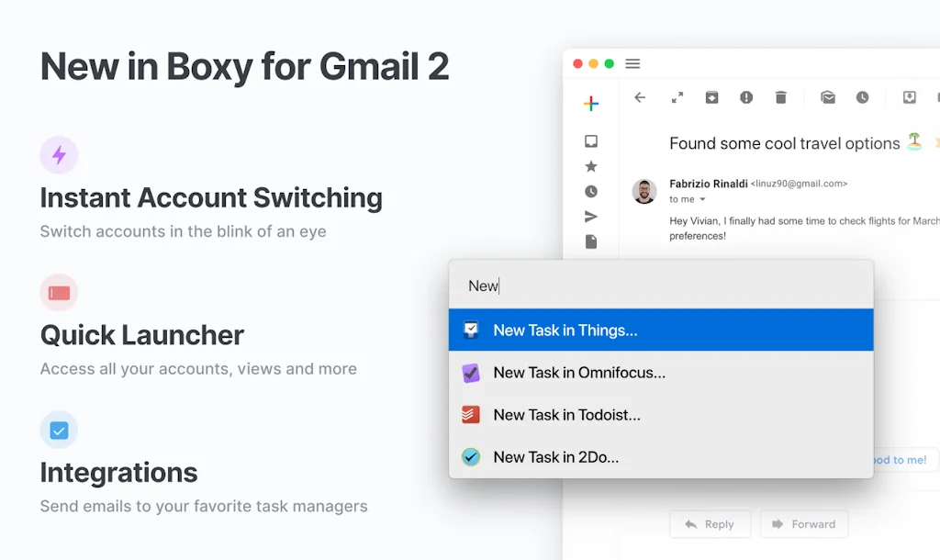Click "Switch accounts in the blink of an eye" text
The image size is (940, 560).
tap(184, 231)
